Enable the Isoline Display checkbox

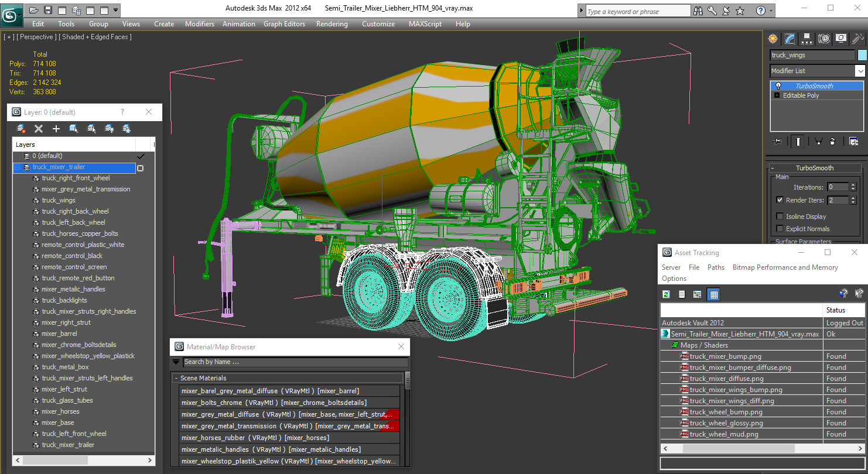pos(780,217)
